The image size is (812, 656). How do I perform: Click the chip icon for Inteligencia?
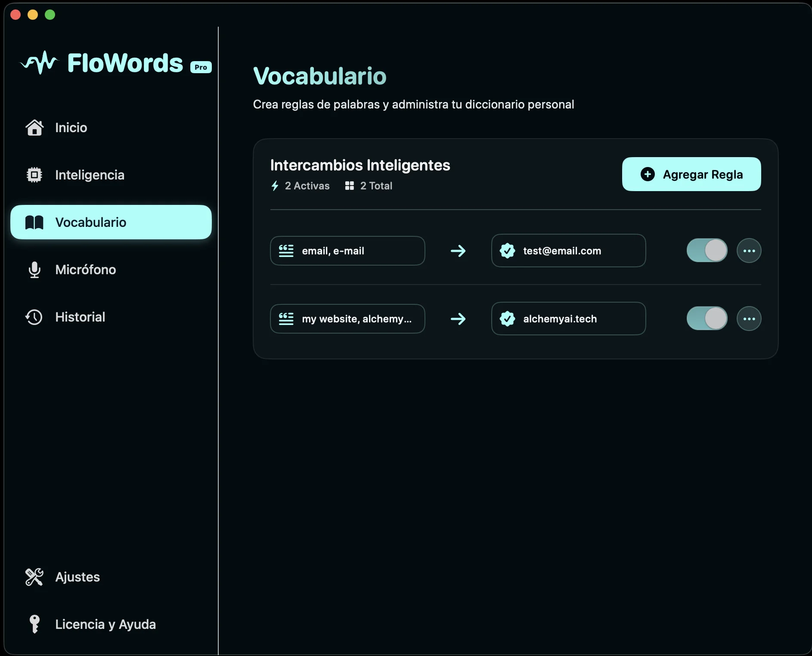[x=34, y=175]
